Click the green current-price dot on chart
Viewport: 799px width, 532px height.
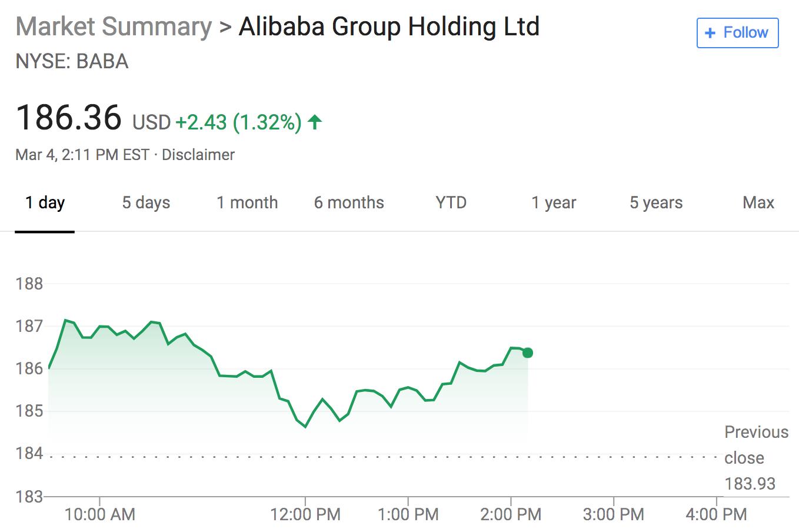[x=528, y=353]
